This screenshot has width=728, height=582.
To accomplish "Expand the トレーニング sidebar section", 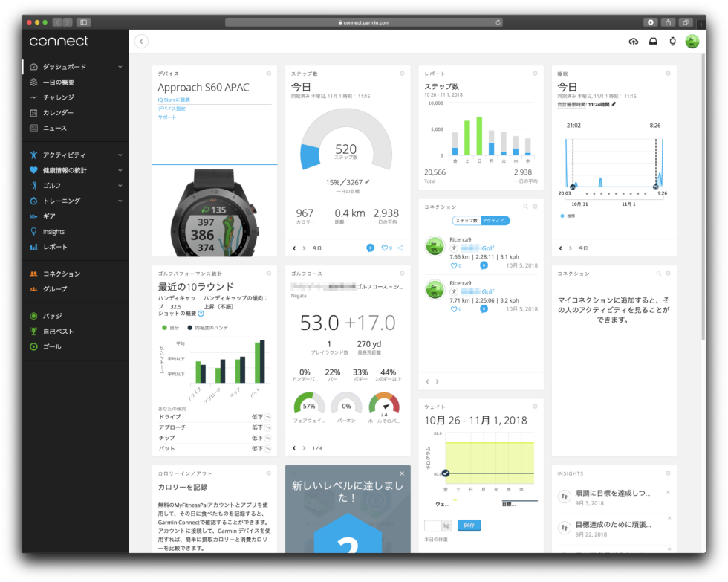I will (120, 201).
